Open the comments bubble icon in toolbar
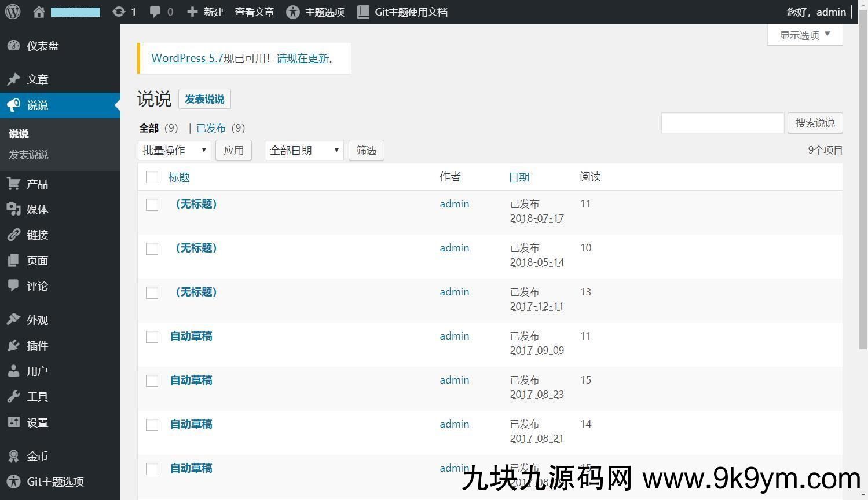This screenshot has width=868, height=500. (x=155, y=12)
